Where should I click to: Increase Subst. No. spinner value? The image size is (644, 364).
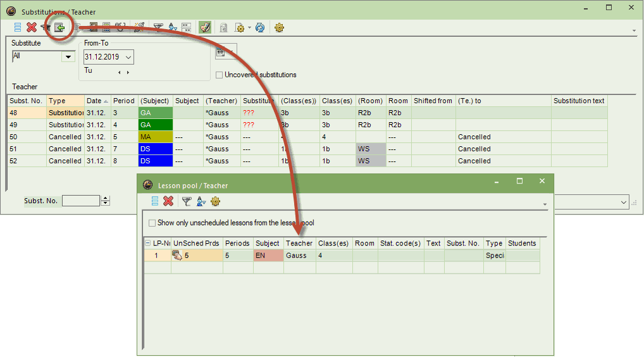pos(106,198)
